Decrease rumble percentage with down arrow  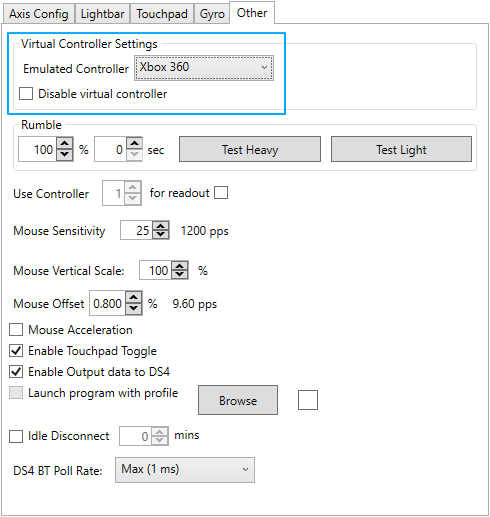pyautogui.click(x=65, y=155)
